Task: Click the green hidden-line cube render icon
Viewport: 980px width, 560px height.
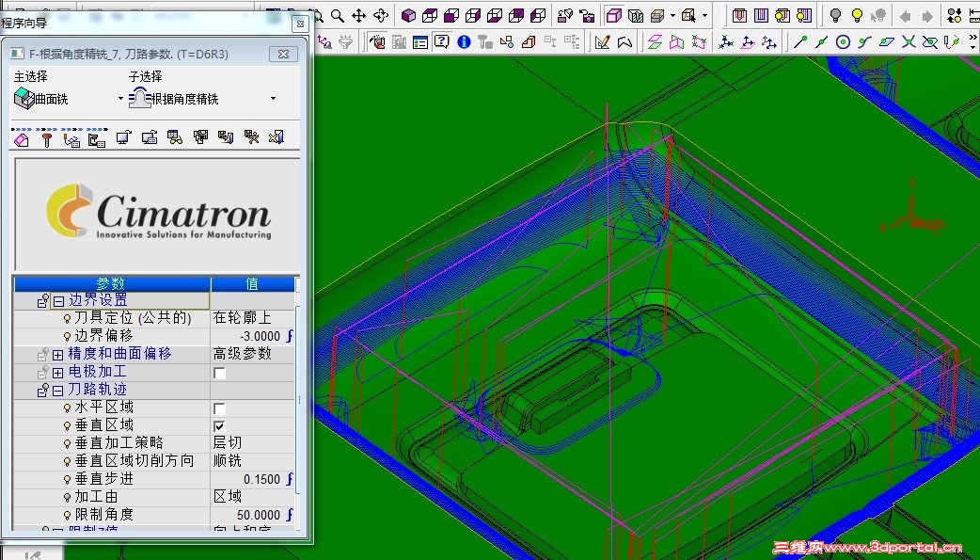Action: tap(636, 16)
